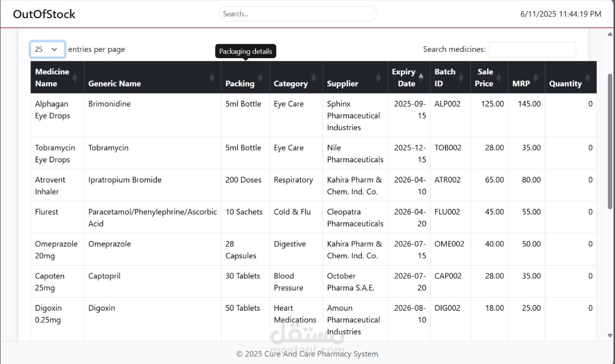
Task: Click the Batch ID sort arrows icon
Action: pos(461,77)
